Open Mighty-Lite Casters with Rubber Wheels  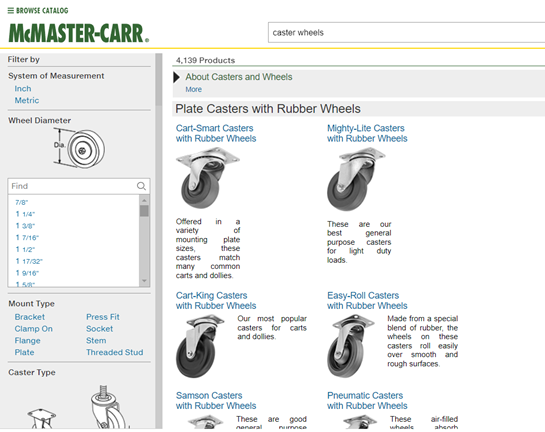(367, 133)
